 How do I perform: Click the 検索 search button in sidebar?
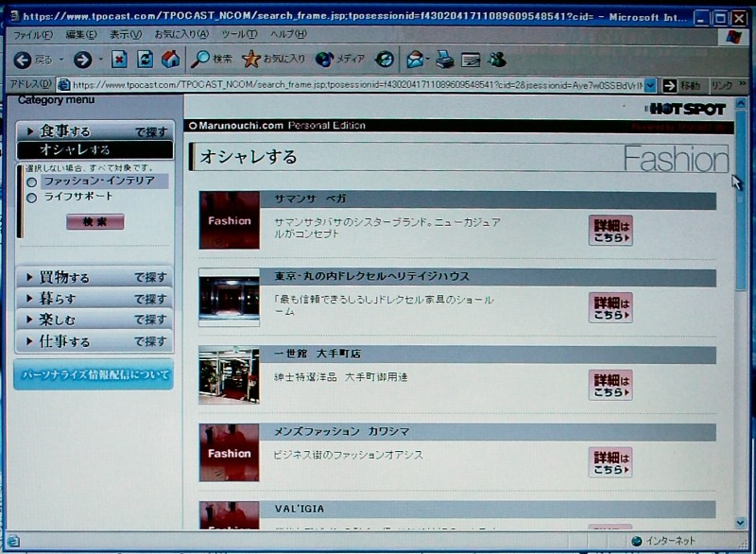click(95, 222)
